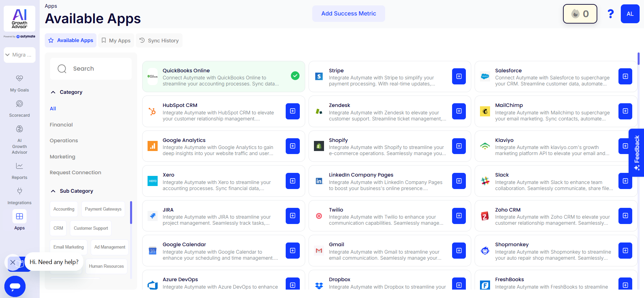Open the Scorecard sidebar icon

(x=19, y=104)
